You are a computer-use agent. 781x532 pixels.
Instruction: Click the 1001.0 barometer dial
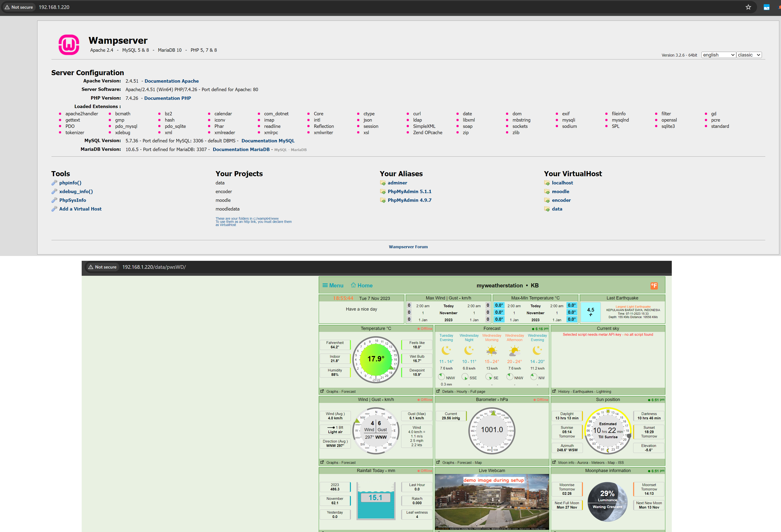click(492, 430)
